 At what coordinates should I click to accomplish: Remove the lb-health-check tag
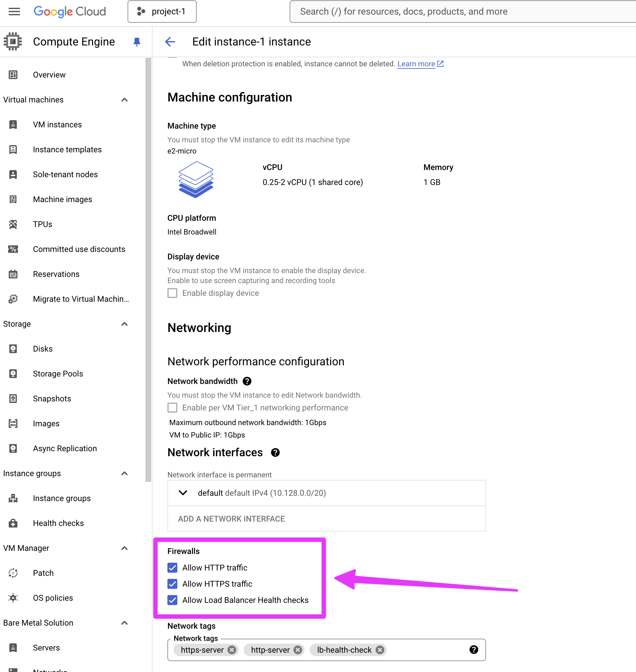coord(380,650)
